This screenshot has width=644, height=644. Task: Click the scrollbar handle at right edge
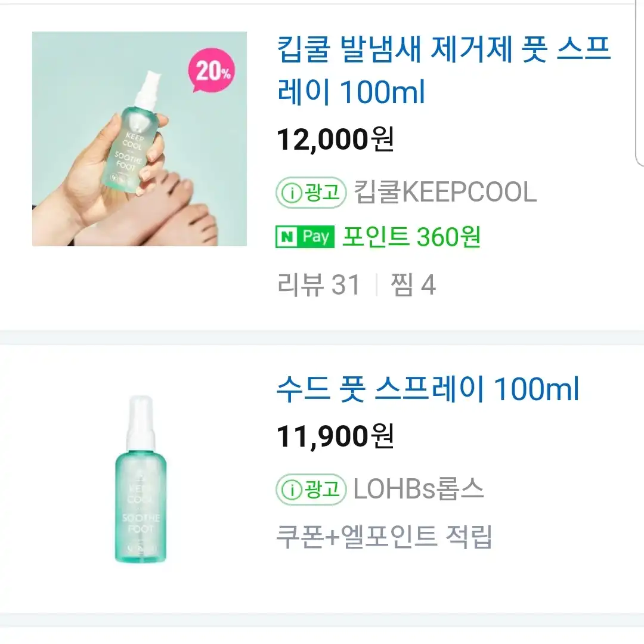640,82
